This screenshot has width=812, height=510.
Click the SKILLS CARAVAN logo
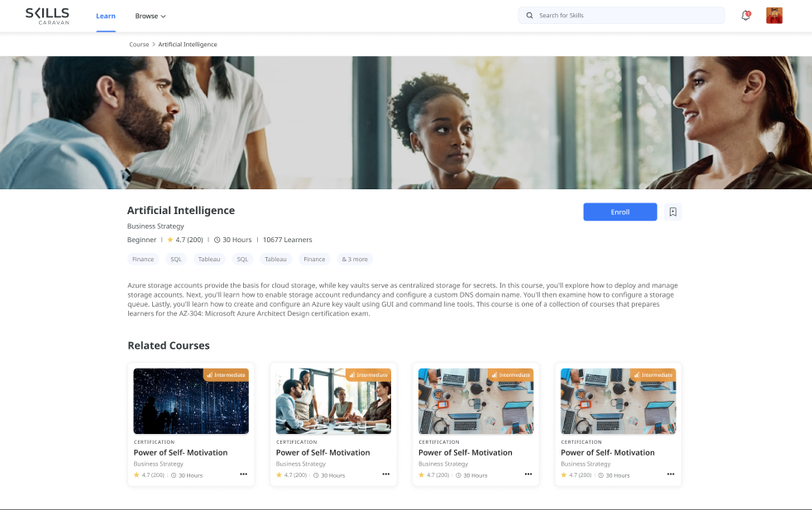48,16
